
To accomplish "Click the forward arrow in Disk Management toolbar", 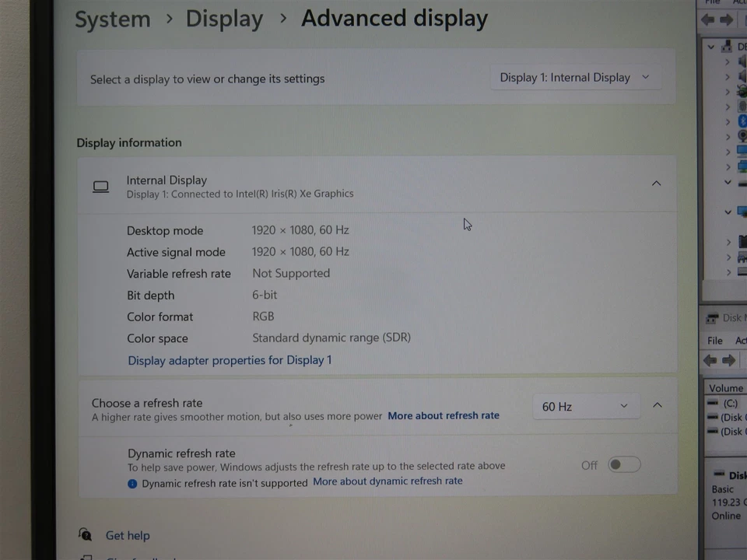I will pyautogui.click(x=729, y=360).
